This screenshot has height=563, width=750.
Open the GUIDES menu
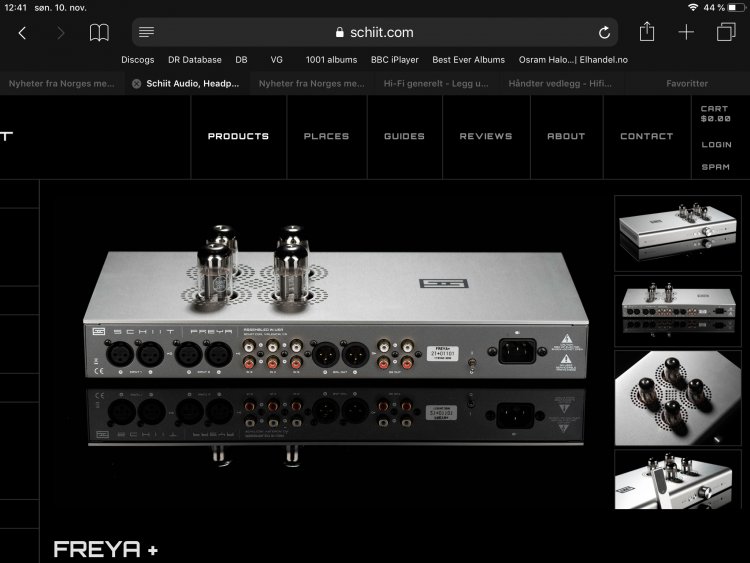tap(404, 136)
